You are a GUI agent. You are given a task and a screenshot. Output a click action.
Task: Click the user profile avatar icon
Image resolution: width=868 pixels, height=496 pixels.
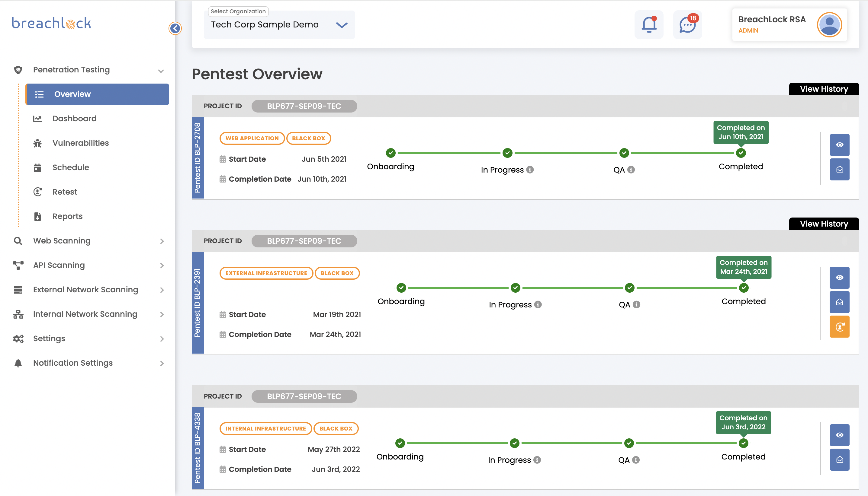[x=829, y=24]
